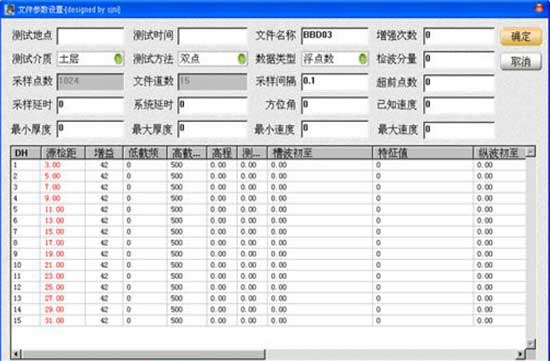The image size is (550, 361).
Task: Click the 文件名称 field containing BBD03
Action: click(x=335, y=36)
